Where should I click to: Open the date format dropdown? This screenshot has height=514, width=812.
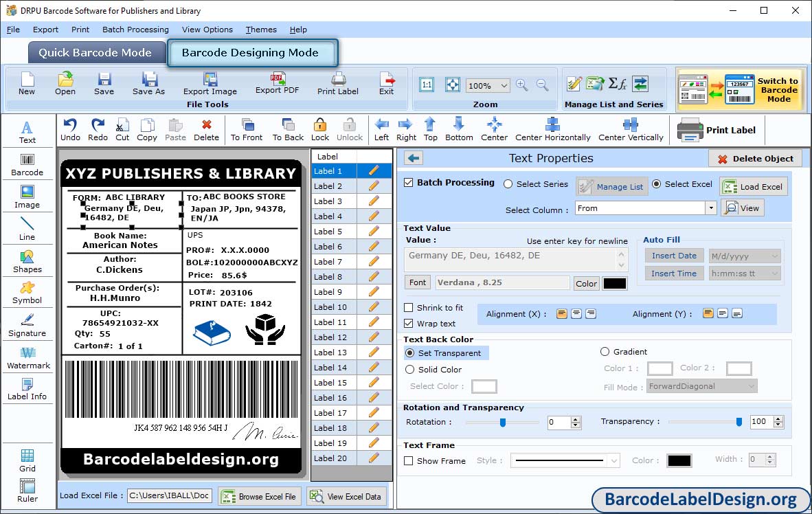pos(775,256)
